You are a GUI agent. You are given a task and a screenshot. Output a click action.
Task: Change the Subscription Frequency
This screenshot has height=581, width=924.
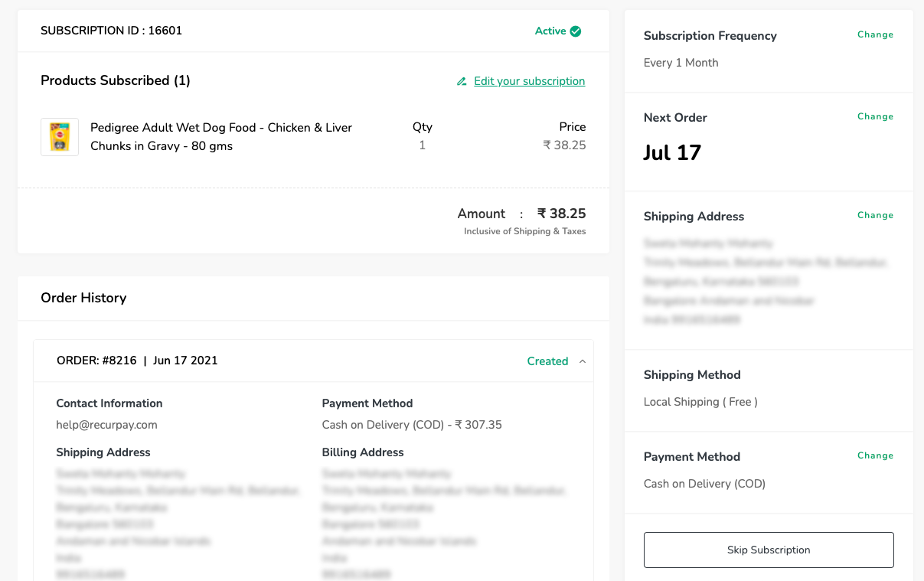875,34
